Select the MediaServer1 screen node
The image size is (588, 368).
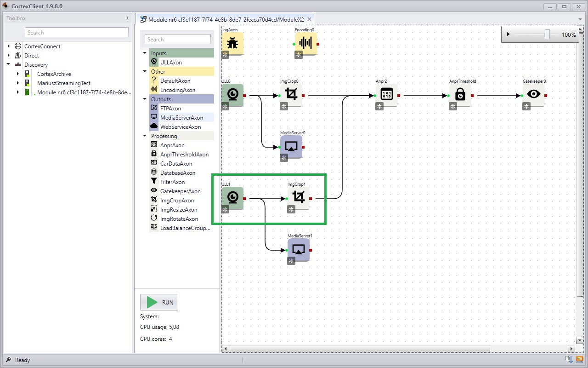tap(298, 250)
